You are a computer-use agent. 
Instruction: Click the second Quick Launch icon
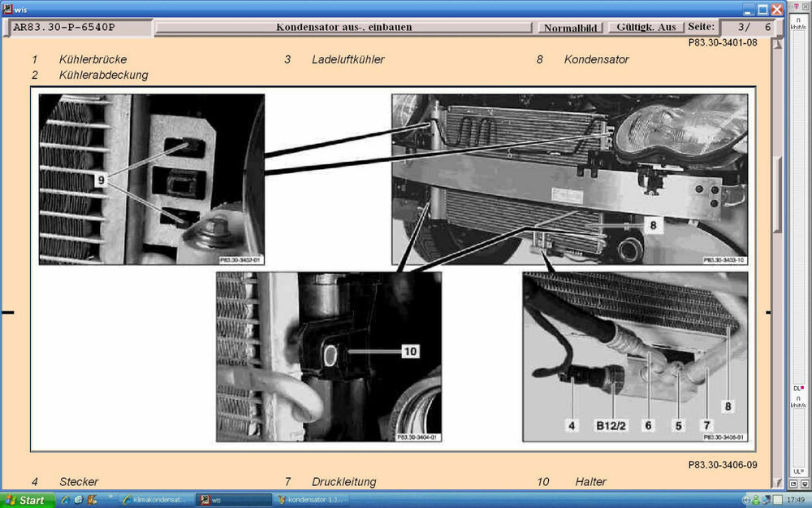79,500
